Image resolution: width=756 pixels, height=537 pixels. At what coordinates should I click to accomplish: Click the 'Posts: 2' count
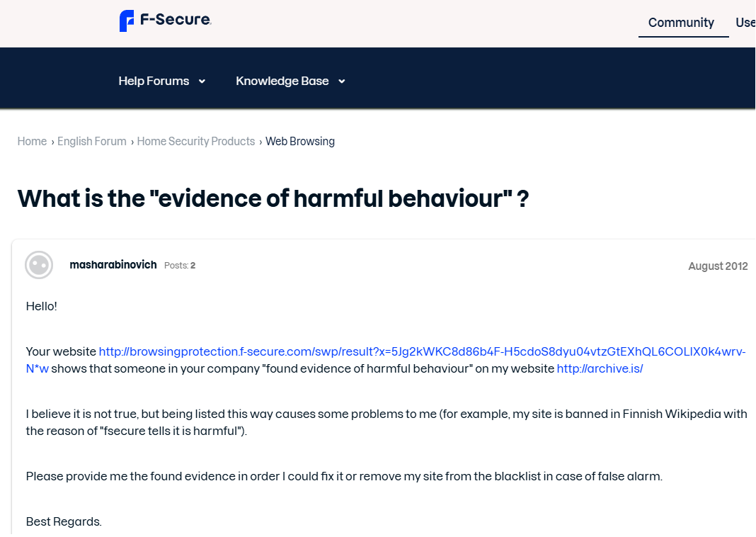click(179, 266)
